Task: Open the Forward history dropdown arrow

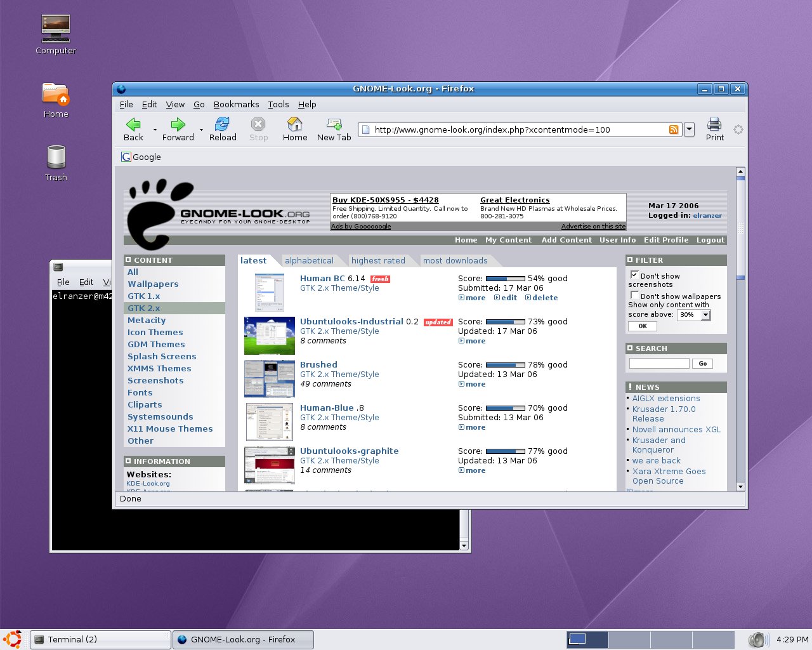Action: pos(201,129)
